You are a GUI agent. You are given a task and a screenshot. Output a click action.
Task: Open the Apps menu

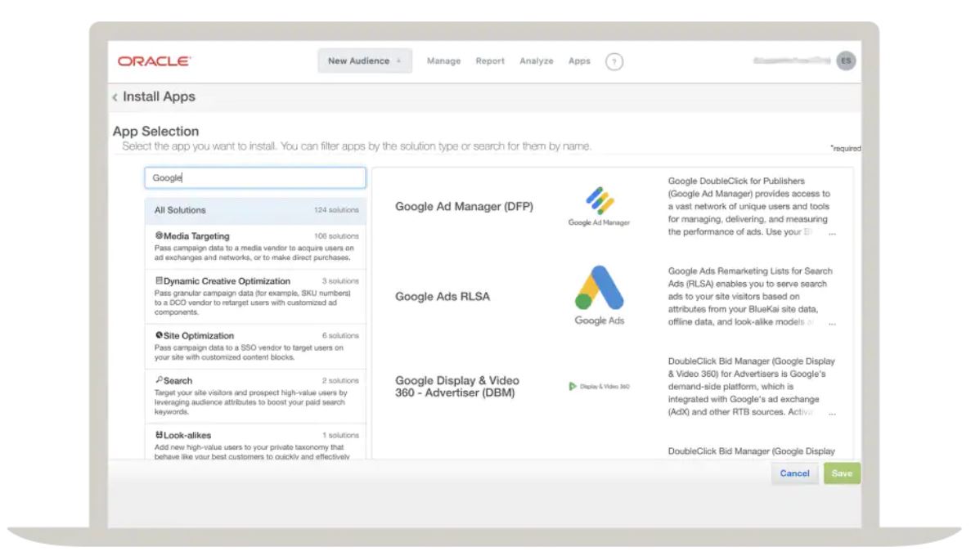click(579, 61)
